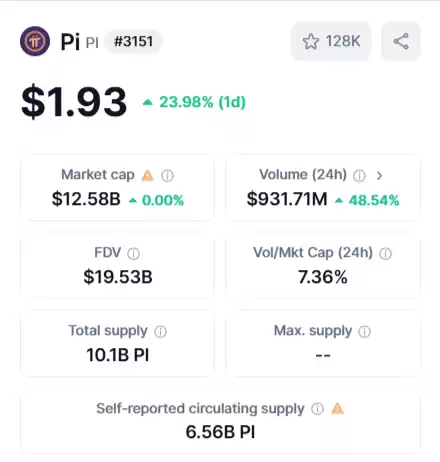Open the FDV info icon

point(133,254)
